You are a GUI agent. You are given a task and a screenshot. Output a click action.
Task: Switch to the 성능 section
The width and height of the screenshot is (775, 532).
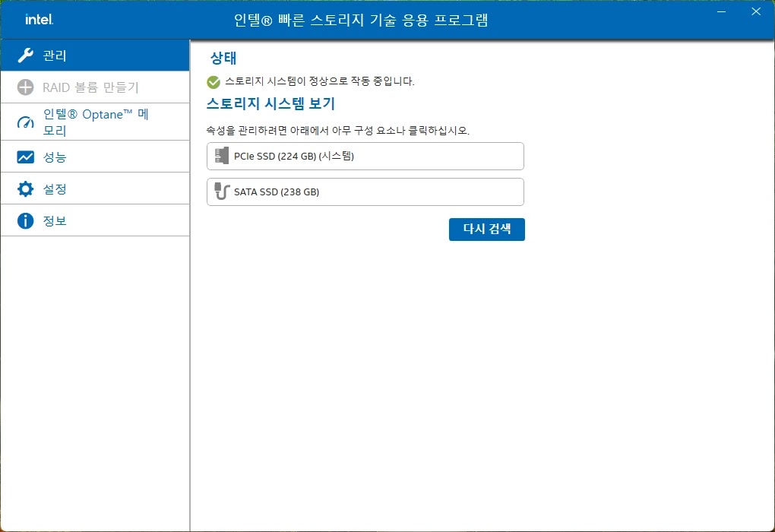[x=95, y=157]
